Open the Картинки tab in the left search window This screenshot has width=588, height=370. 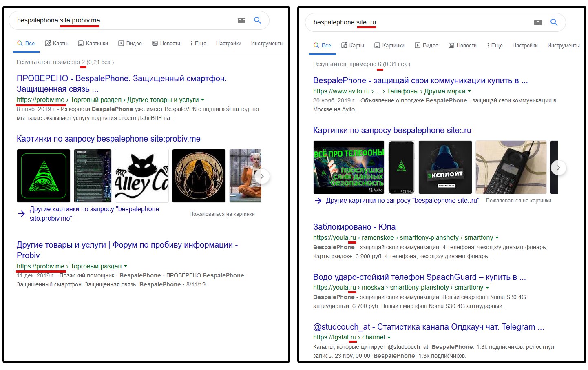(x=93, y=43)
